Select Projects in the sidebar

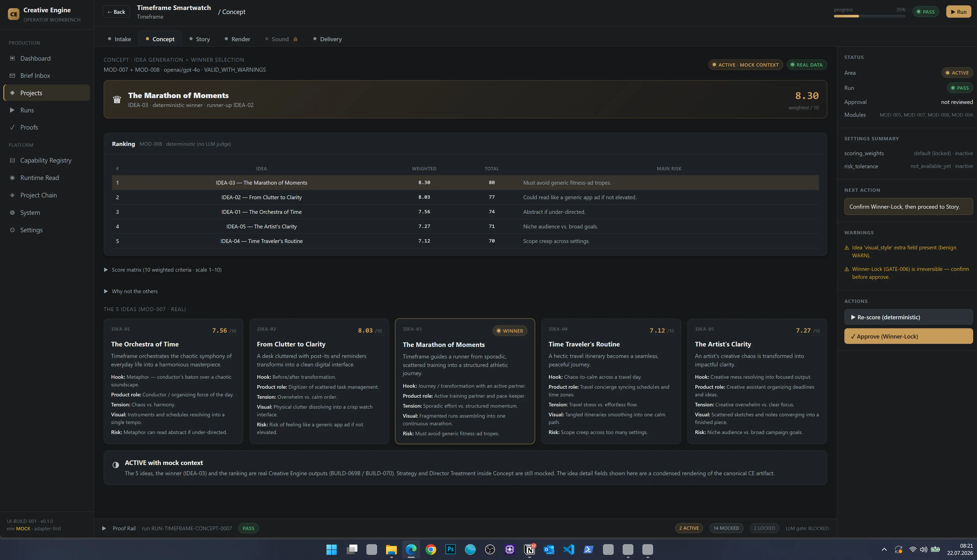47,93
